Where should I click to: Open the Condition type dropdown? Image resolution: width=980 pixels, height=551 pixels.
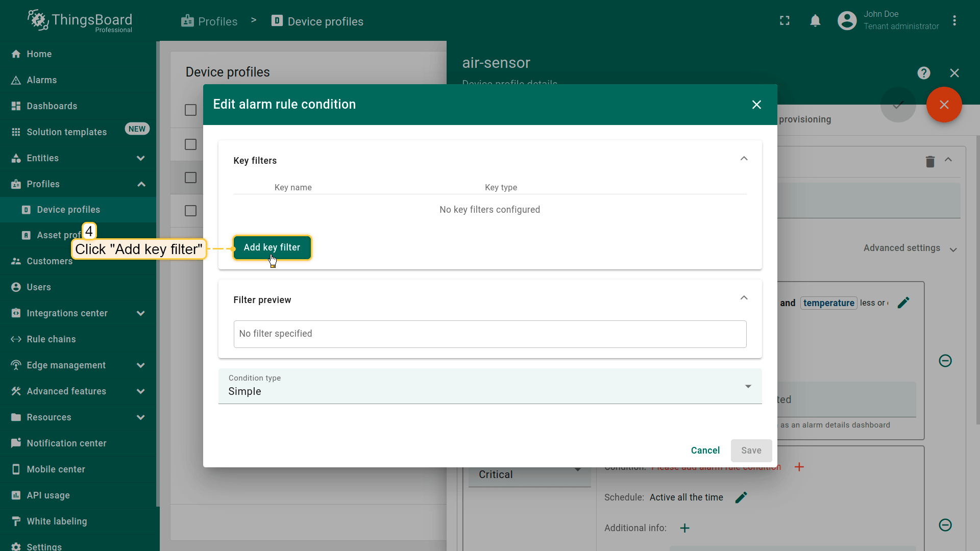click(x=489, y=387)
